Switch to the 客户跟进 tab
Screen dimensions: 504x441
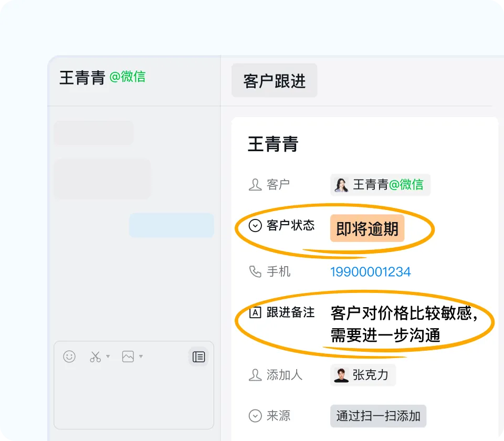[274, 80]
